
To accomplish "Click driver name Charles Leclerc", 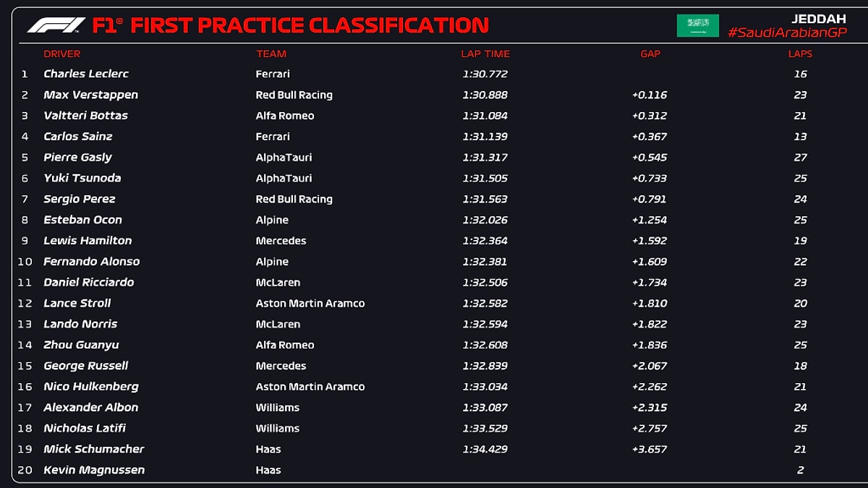I will point(86,74).
